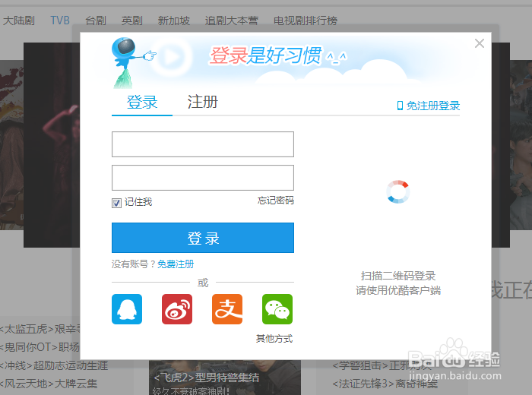The height and width of the screenshot is (395, 532).
Task: Close the login dialog with the X
Action: 480,43
